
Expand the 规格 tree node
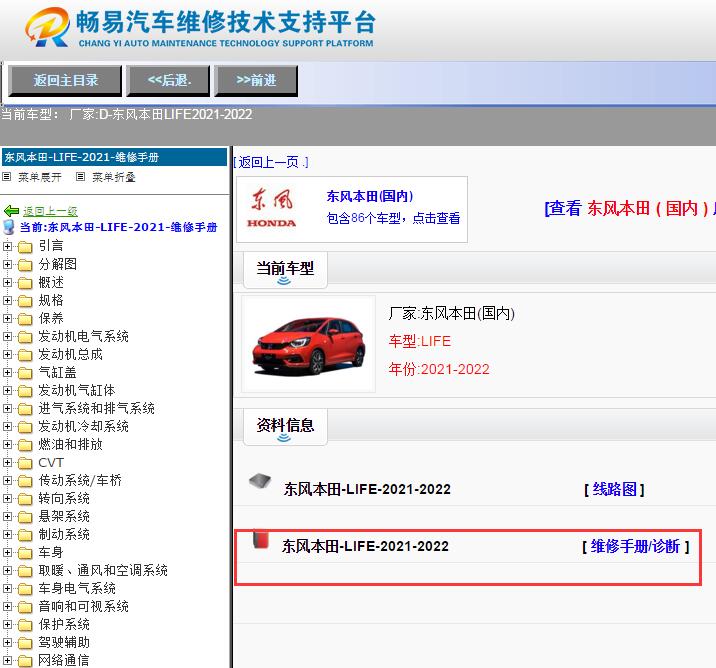[7, 300]
